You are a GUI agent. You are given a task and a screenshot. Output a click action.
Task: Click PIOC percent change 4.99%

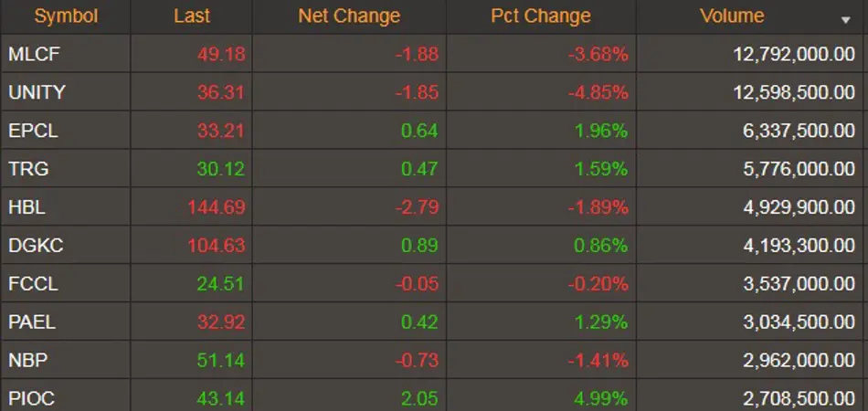[600, 398]
